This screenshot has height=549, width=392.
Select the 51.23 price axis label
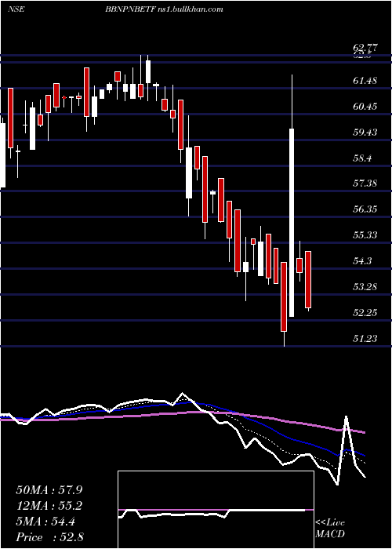[x=365, y=339]
